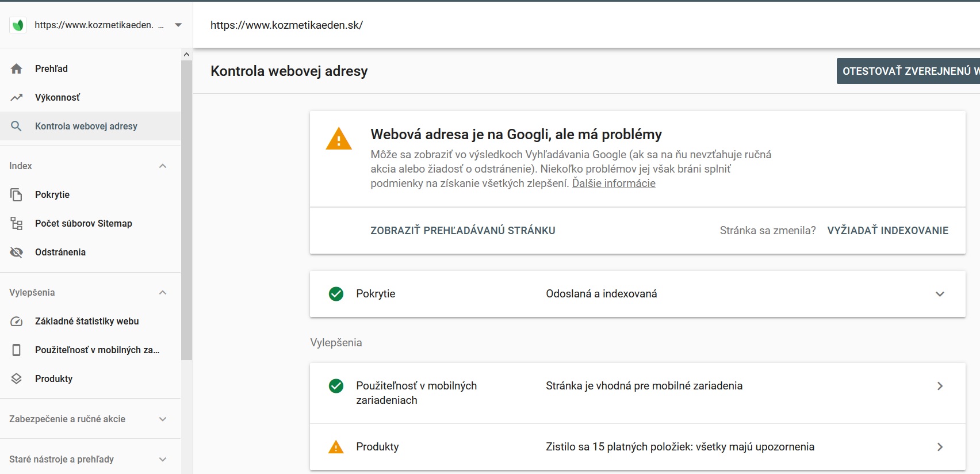Click green check icon for Použiteľnosť v mobilných zariadeniach

pos(336,386)
